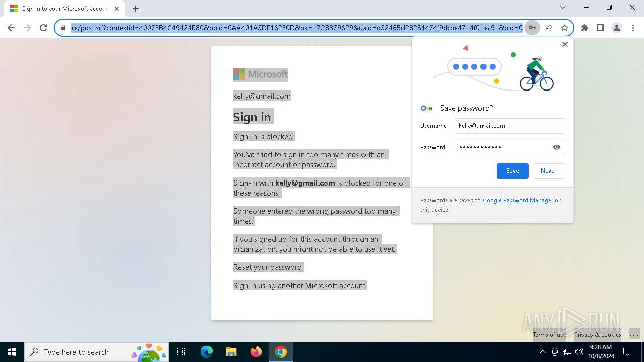The width and height of the screenshot is (644, 362).
Task: Click the taskbar search box
Action: pos(97,352)
